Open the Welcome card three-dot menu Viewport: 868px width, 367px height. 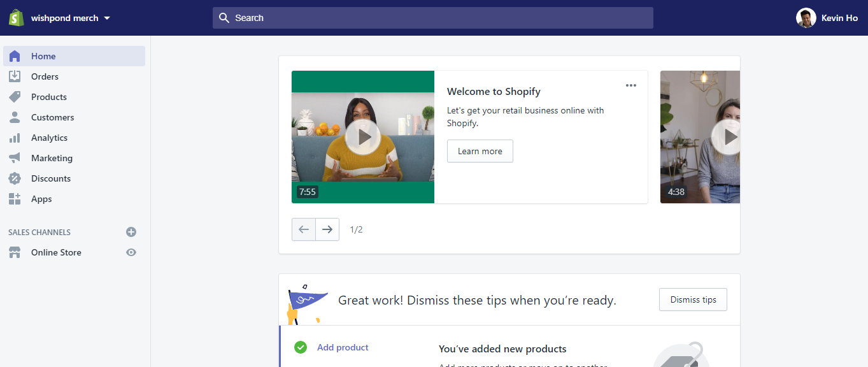[630, 85]
